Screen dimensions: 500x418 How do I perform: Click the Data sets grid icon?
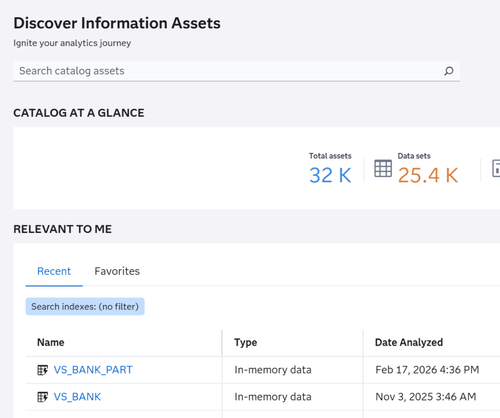(x=383, y=169)
